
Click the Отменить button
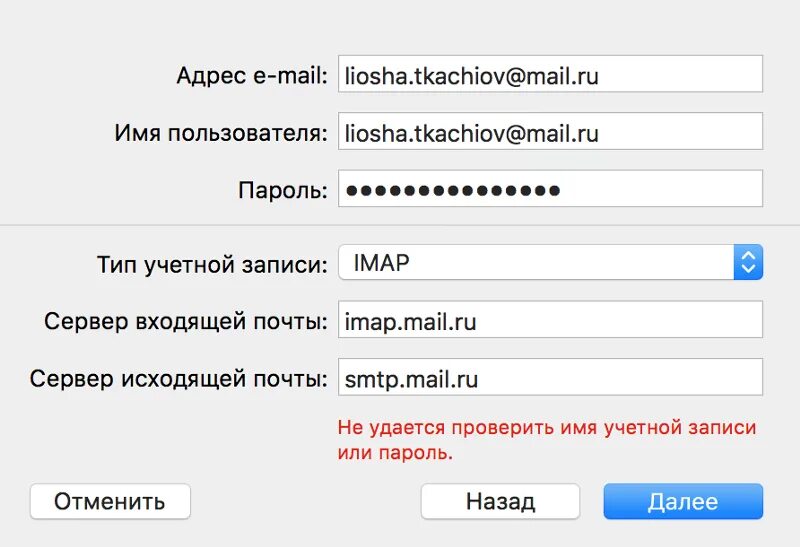(110, 502)
